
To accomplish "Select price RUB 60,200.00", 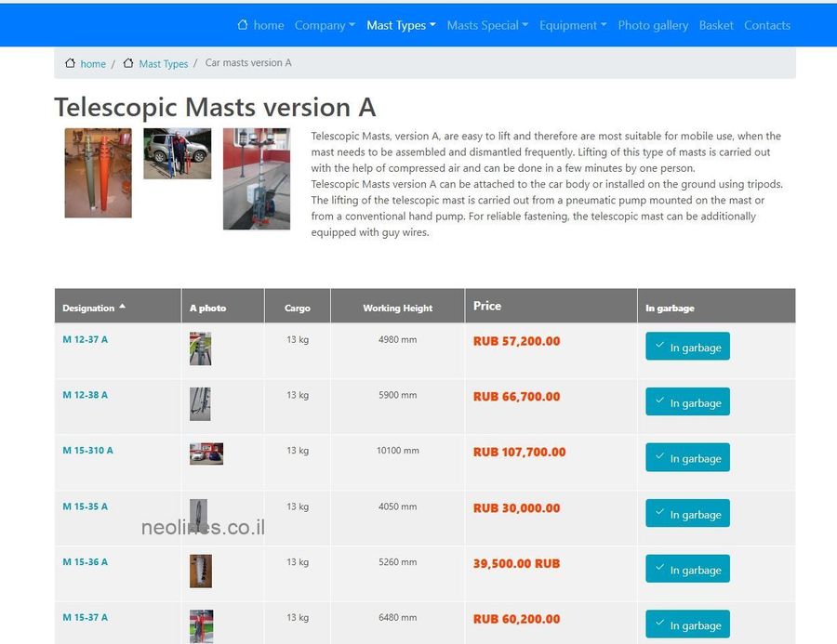I will (516, 619).
